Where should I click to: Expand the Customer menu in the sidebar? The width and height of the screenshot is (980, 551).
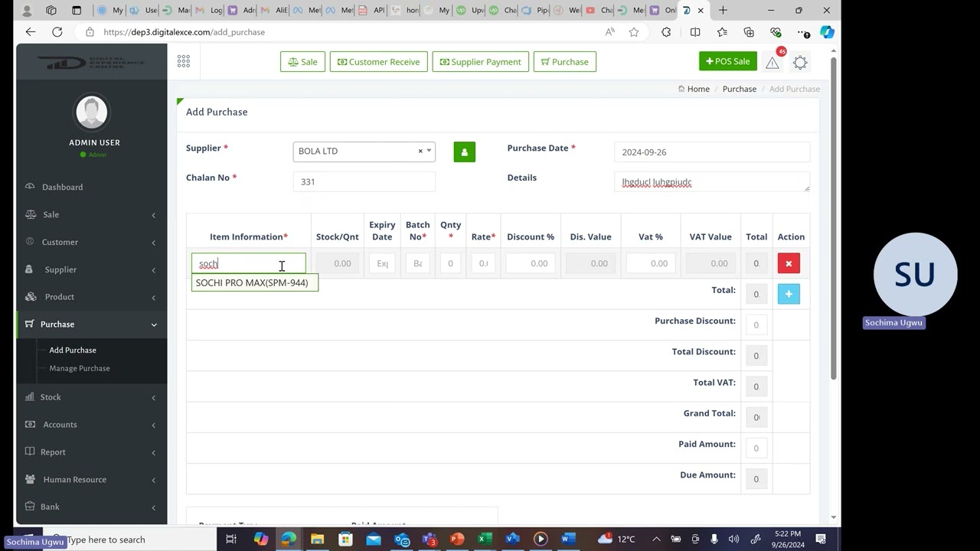[92, 242]
